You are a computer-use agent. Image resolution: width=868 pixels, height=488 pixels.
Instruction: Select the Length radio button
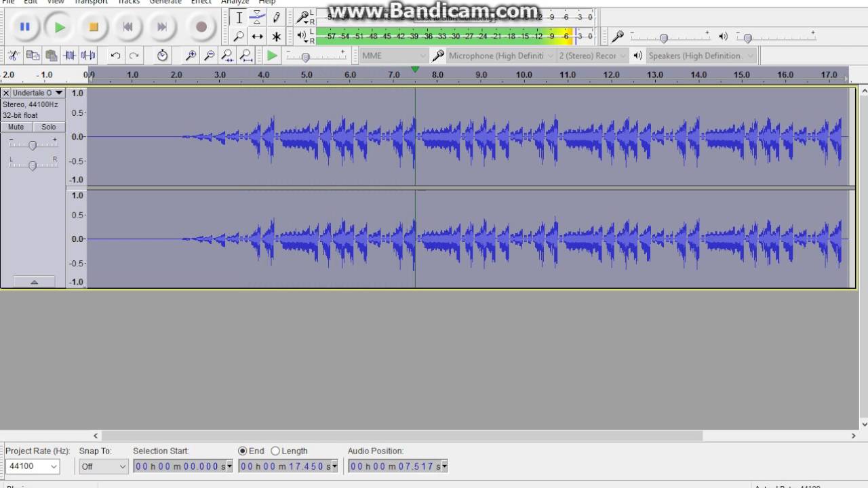275,451
